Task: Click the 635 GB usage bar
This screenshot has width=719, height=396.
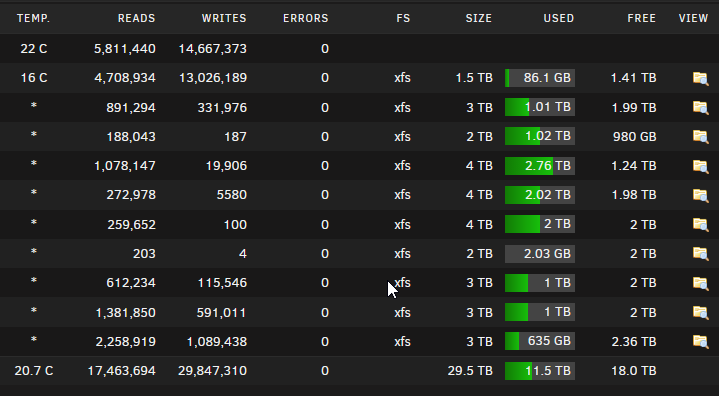Action: click(540, 341)
